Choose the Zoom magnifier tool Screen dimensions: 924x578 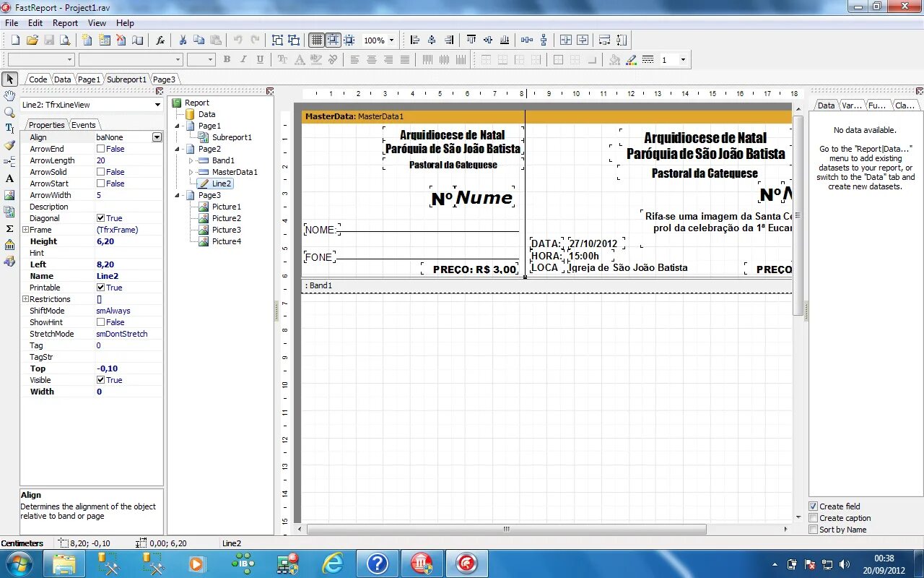[x=9, y=112]
